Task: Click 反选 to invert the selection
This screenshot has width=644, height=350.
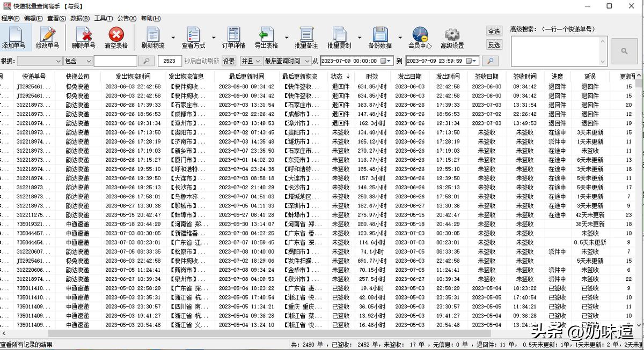Action: [494, 45]
